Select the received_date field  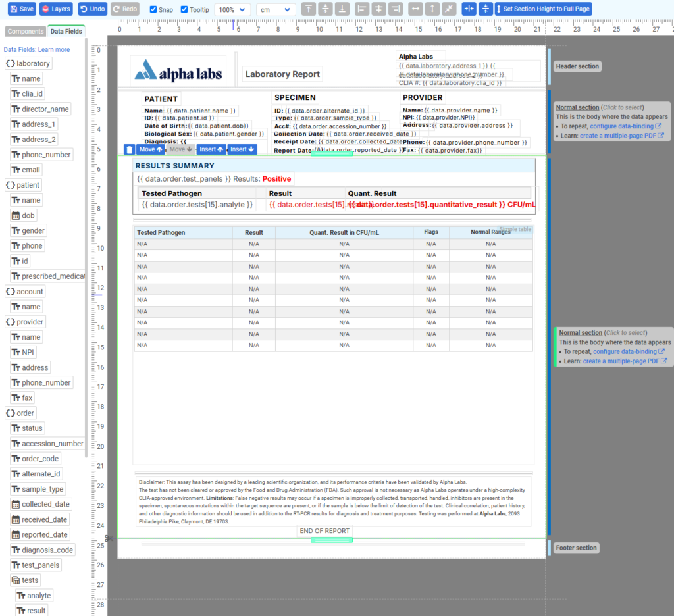[x=40, y=519]
